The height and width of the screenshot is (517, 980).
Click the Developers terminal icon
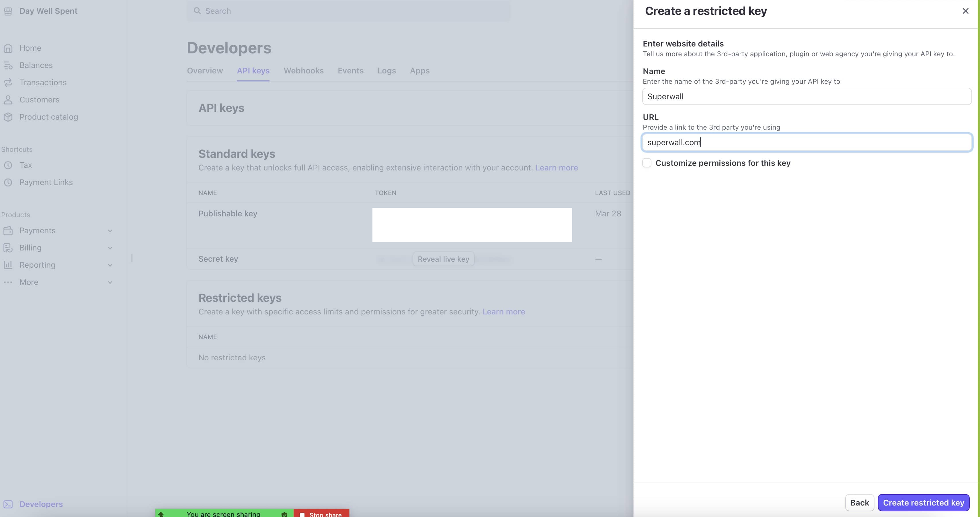8,504
